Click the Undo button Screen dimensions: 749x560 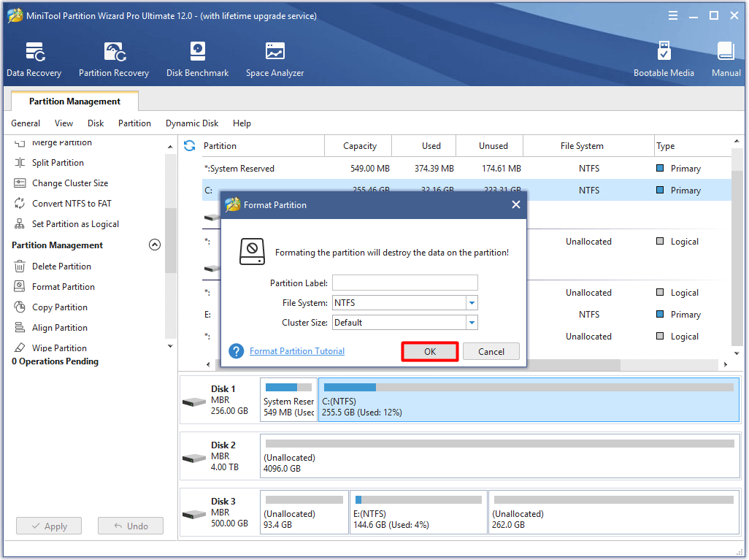click(131, 526)
